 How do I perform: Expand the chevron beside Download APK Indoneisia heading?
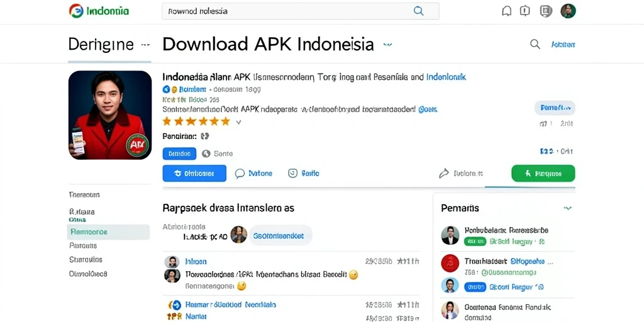point(387,45)
